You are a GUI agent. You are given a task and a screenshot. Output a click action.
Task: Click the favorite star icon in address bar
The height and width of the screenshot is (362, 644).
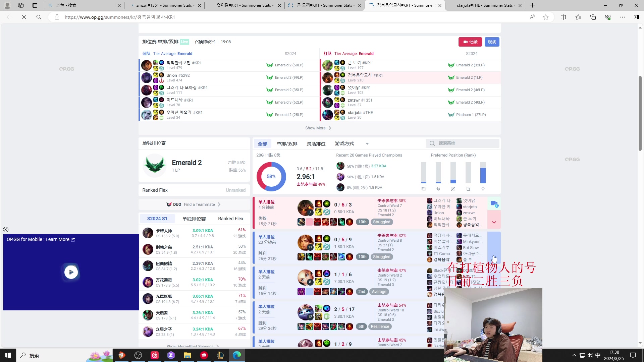click(x=546, y=17)
